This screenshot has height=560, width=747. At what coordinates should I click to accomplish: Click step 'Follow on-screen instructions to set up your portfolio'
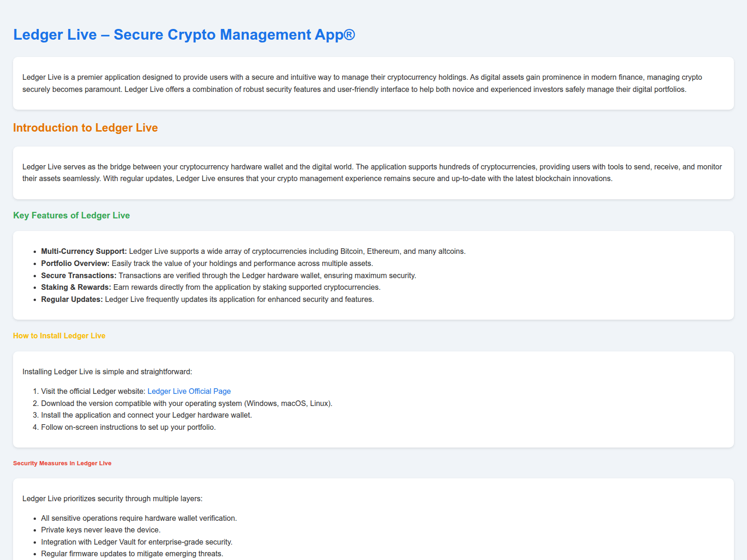pos(128,427)
